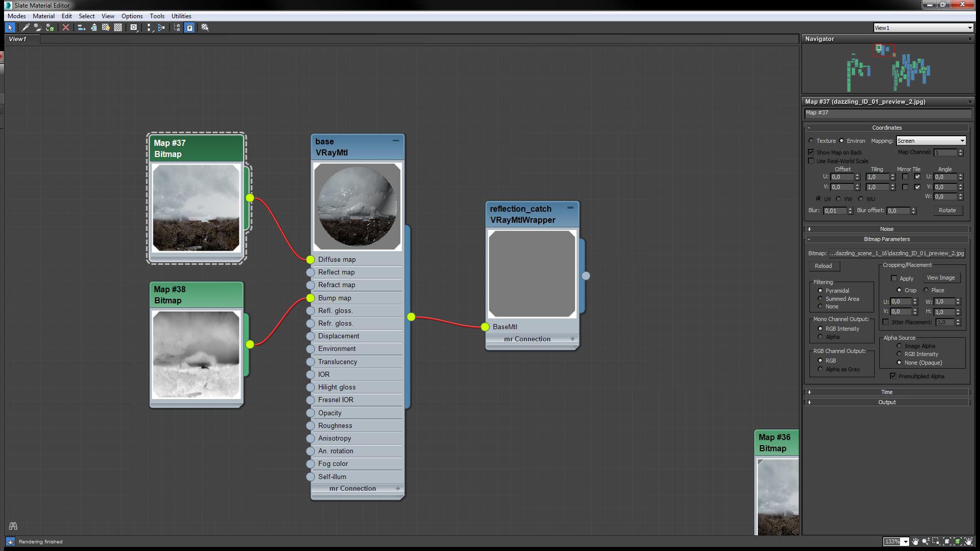Toggle Material/Map Browser icon
This screenshot has width=980, height=551.
(177, 27)
